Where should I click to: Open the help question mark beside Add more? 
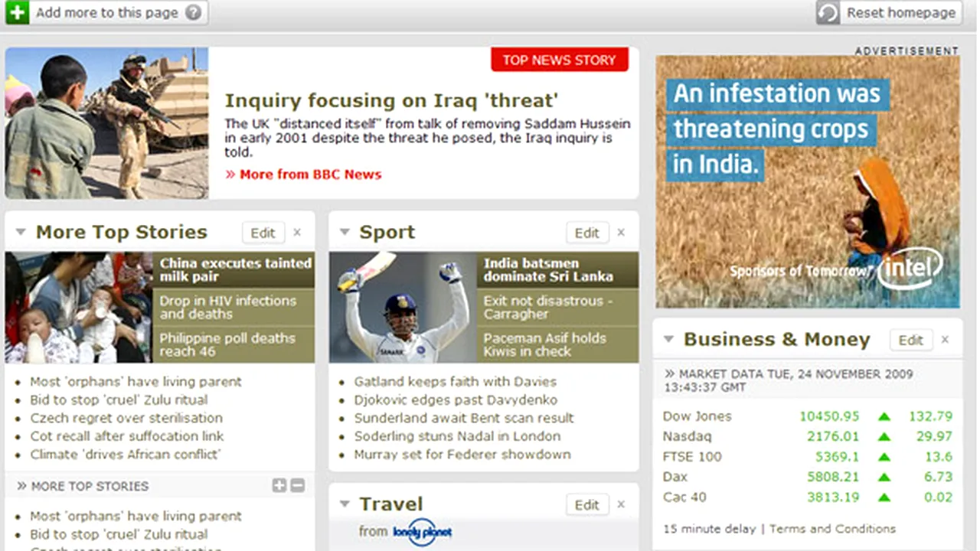pyautogui.click(x=194, y=12)
